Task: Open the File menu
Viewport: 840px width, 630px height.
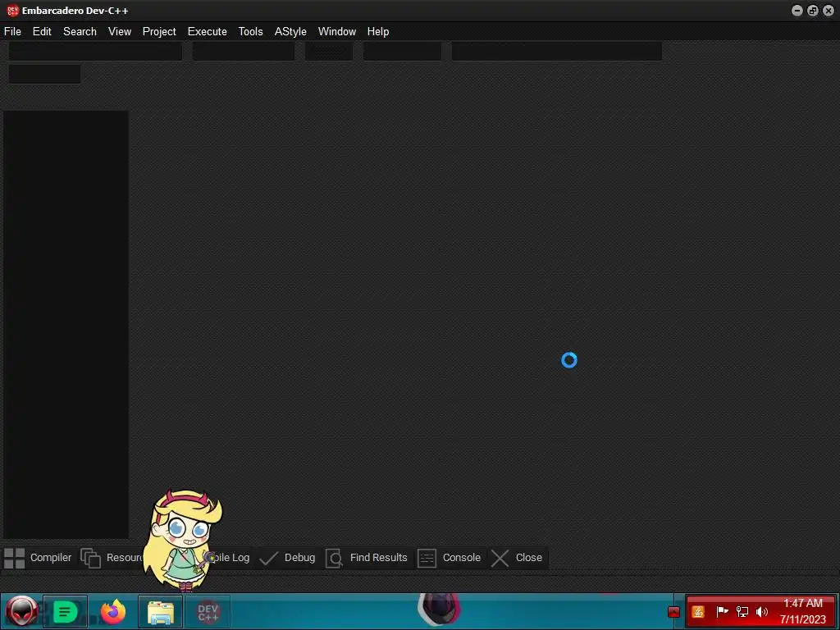Action: click(12, 32)
